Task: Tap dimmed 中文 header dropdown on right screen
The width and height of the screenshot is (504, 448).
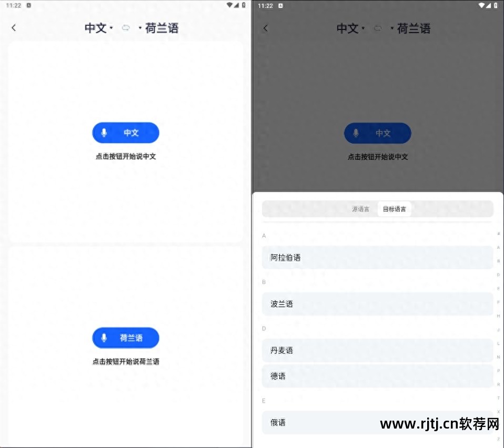Action: click(351, 28)
